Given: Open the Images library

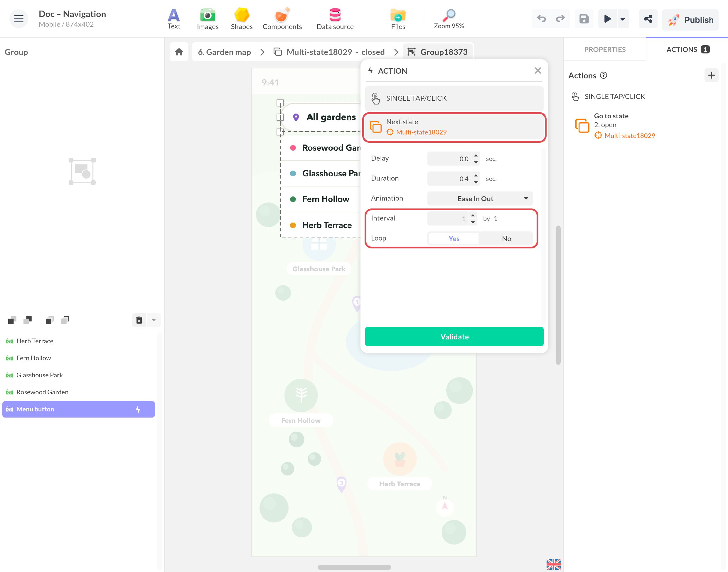Looking at the screenshot, I should tap(208, 19).
